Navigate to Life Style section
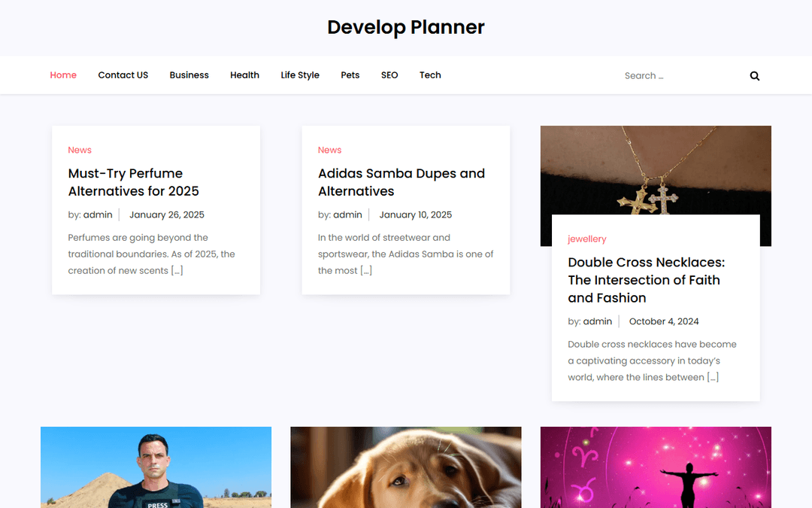Viewport: 812px width, 508px height. point(300,75)
